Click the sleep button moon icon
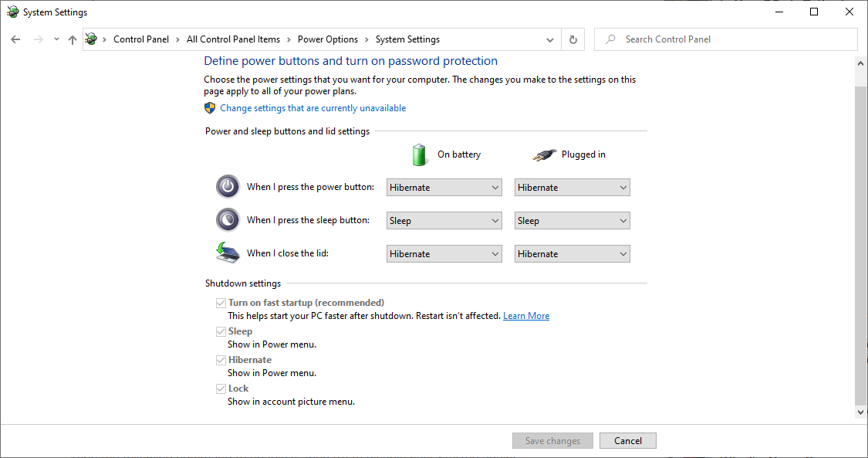The height and width of the screenshot is (458, 868). click(228, 220)
